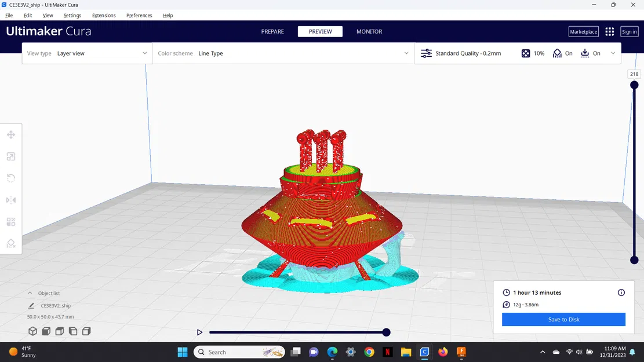Screen dimensions: 644x362
Task: Click the simulation path slider handle
Action: (x=386, y=332)
